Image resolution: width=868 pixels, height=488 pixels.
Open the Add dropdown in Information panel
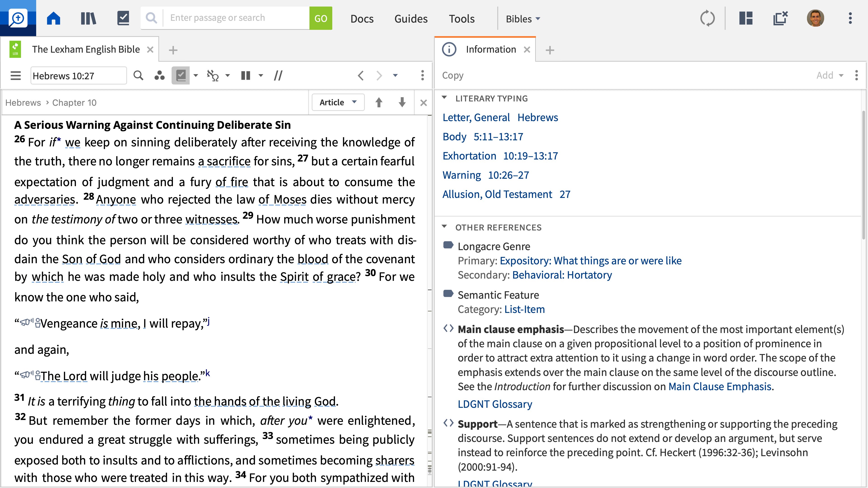click(830, 75)
